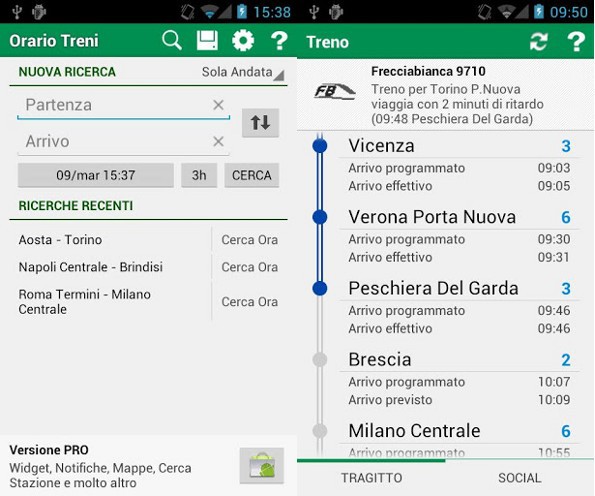
Task: Expand the Sola Andata trip type dropdown
Action: pyautogui.click(x=243, y=72)
